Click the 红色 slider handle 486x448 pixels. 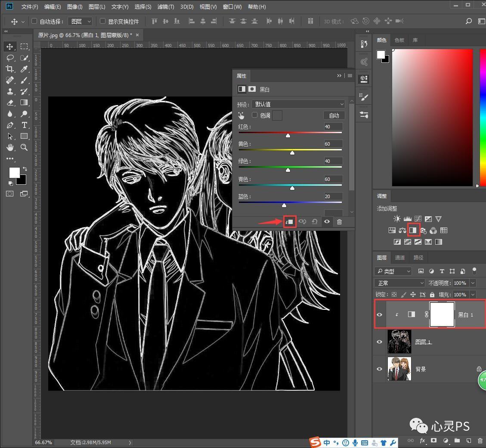point(288,136)
